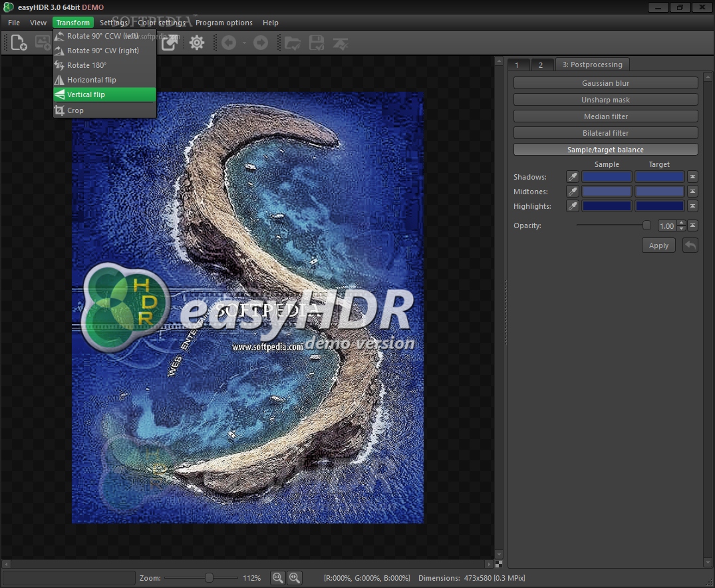Image resolution: width=715 pixels, height=588 pixels.
Task: Pick Shadows color with eyedropper
Action: 572,176
